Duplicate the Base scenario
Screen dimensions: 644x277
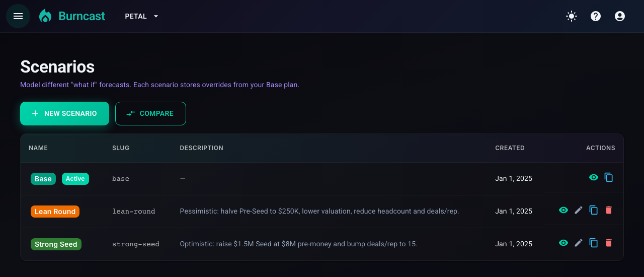point(609,177)
